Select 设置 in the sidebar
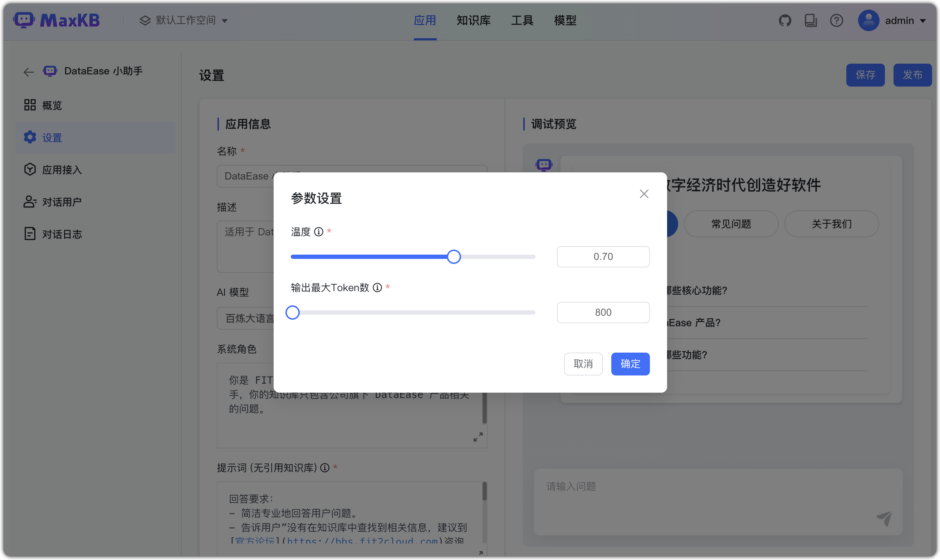 click(x=96, y=138)
